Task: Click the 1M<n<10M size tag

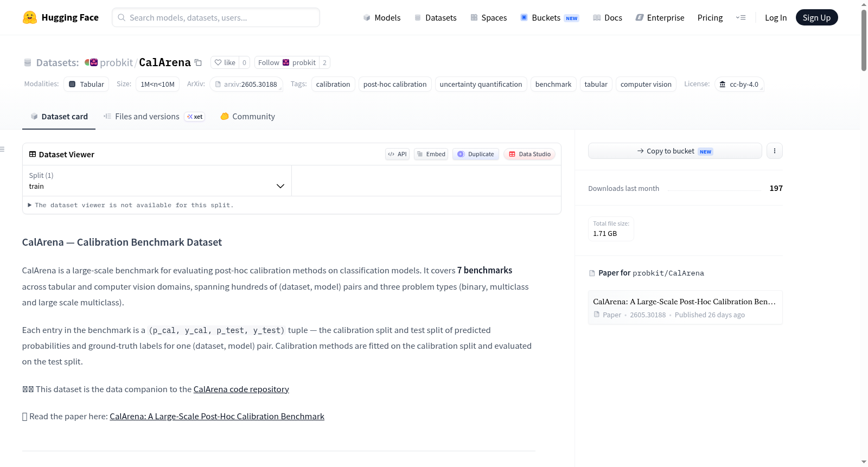Action: point(157,84)
